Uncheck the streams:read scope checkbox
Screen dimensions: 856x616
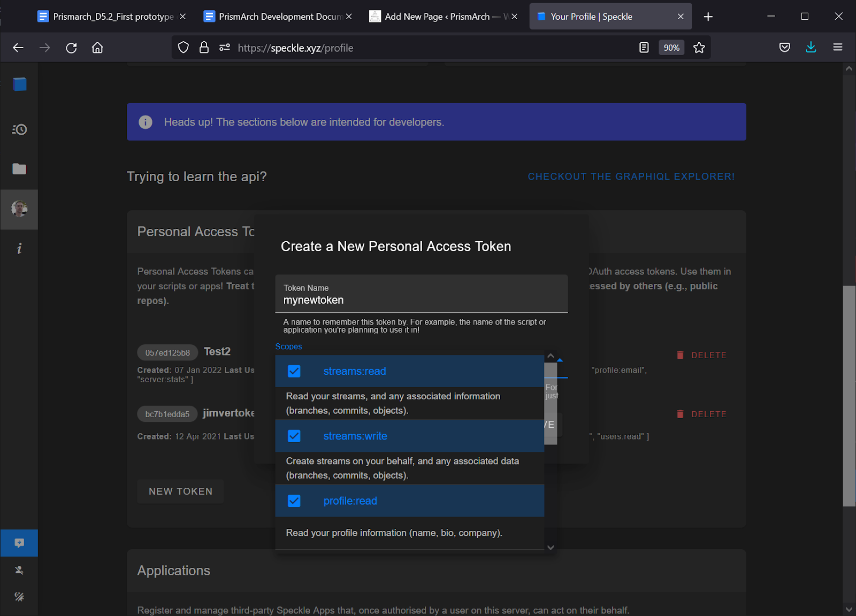tap(294, 371)
